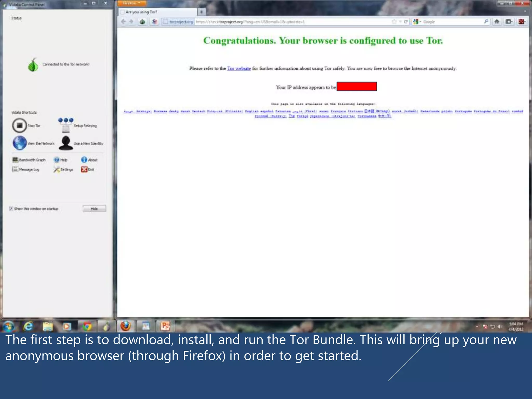This screenshot has width=532, height=399.
Task: Reload the current page
Action: click(x=406, y=22)
